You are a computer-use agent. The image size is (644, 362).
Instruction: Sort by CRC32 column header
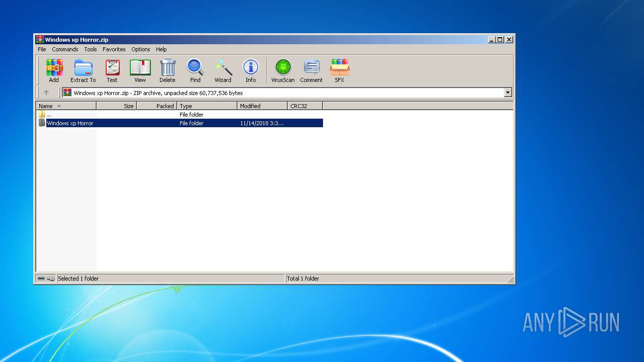tap(305, 106)
